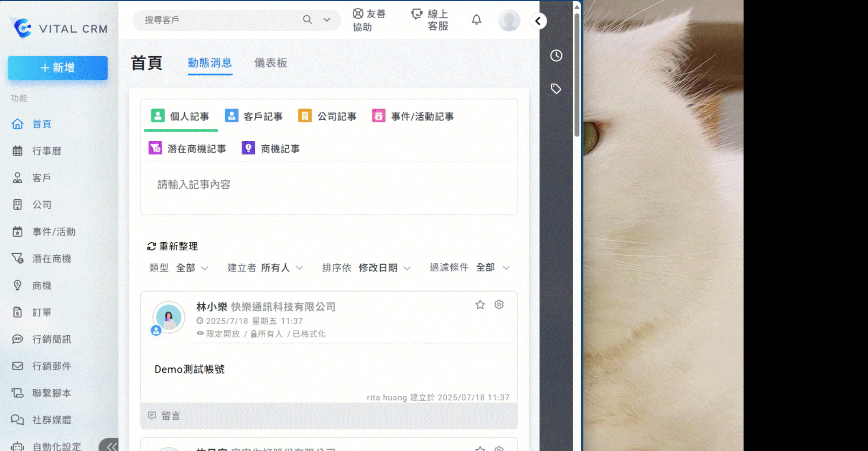Select 事件/活動記事 note tab
Viewport: 868px width, 451px height.
tap(413, 117)
